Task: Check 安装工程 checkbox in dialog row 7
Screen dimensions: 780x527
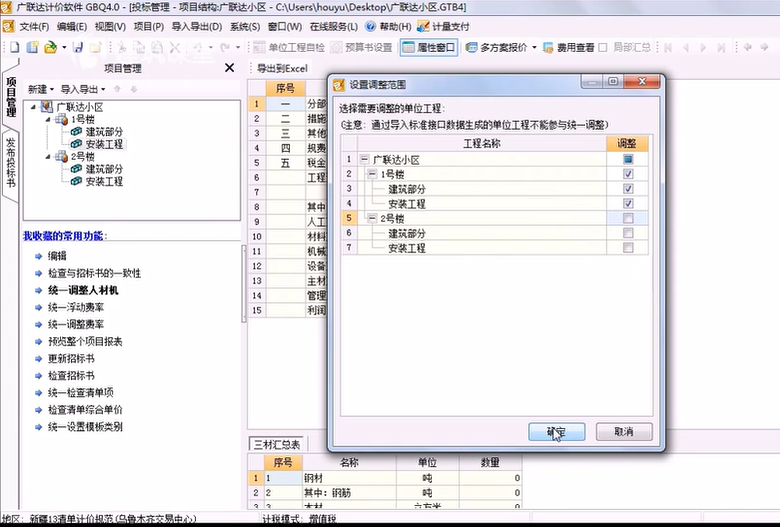Action: tap(628, 247)
